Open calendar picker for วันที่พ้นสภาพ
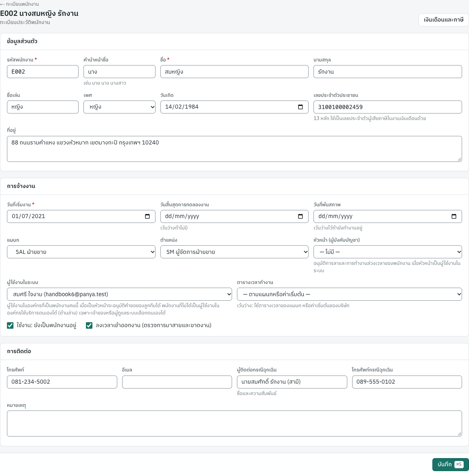 point(454,216)
